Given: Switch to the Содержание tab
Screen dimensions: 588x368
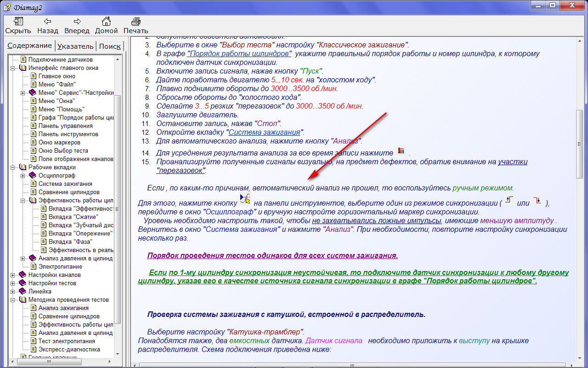Looking at the screenshot, I should click(29, 46).
